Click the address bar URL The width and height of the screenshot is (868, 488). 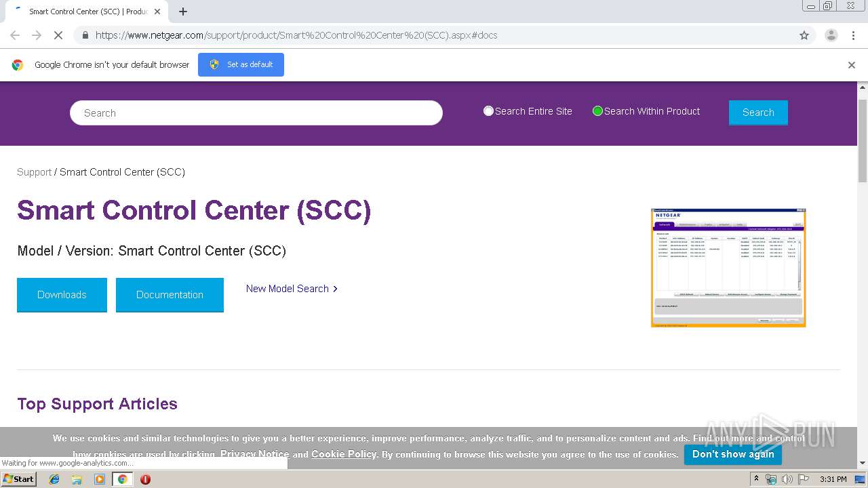point(296,35)
